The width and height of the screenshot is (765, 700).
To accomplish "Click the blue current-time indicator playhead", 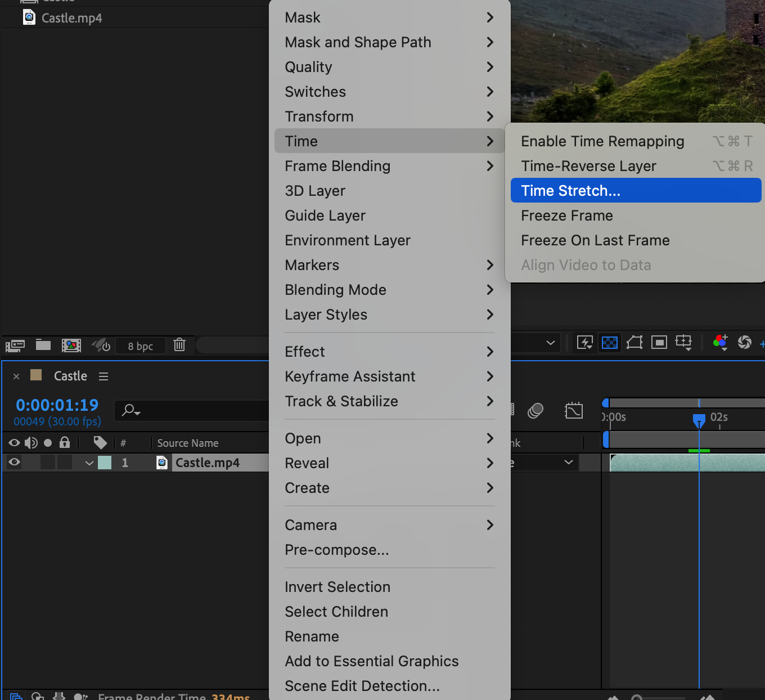I will coord(699,420).
